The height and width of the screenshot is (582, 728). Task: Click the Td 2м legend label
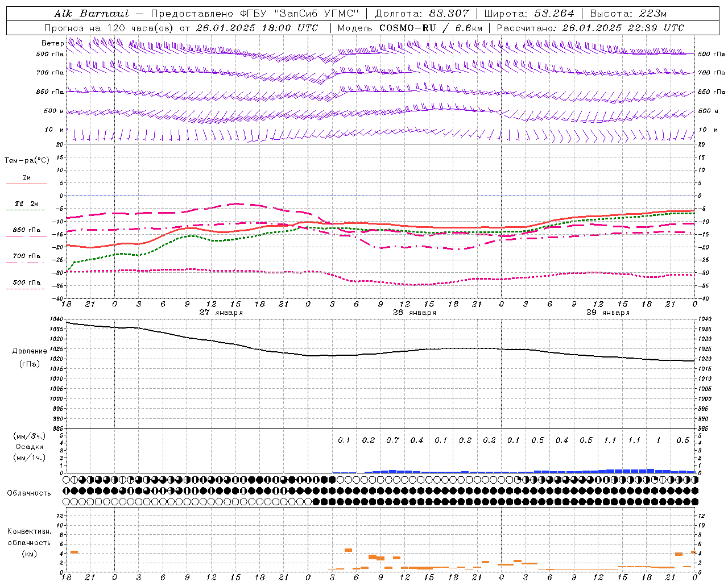(x=27, y=203)
